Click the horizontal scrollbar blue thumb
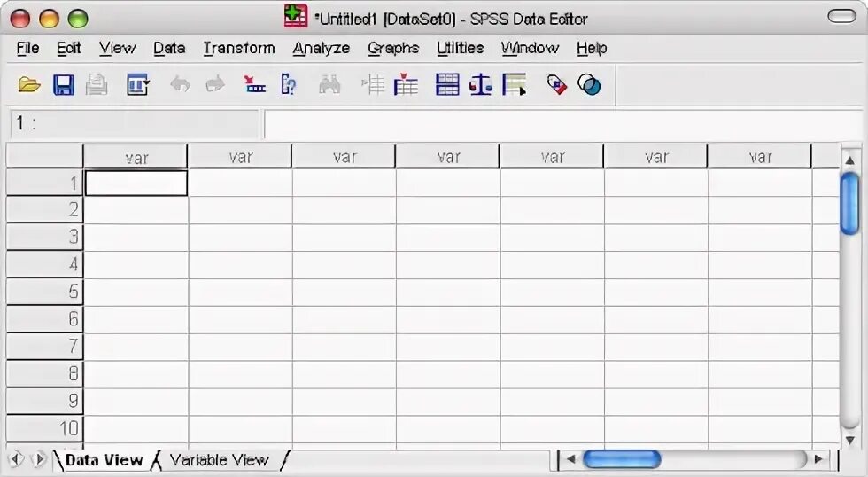The width and height of the screenshot is (868, 477). 622,458
